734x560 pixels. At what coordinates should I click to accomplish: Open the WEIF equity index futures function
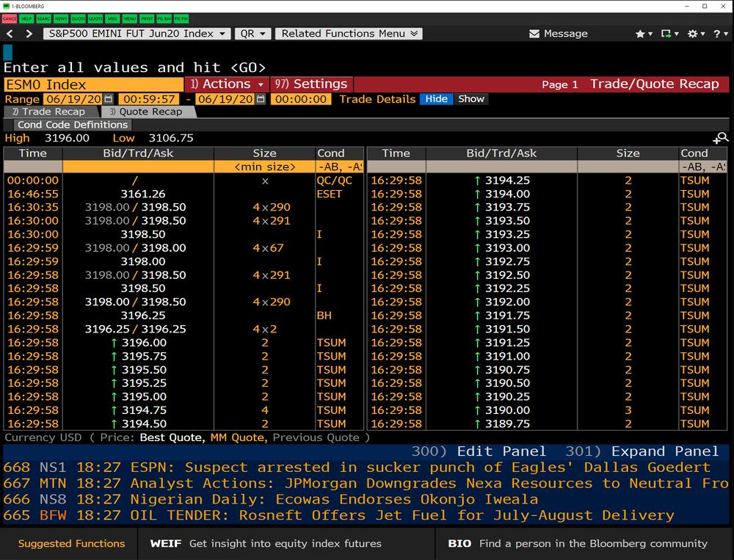266,544
